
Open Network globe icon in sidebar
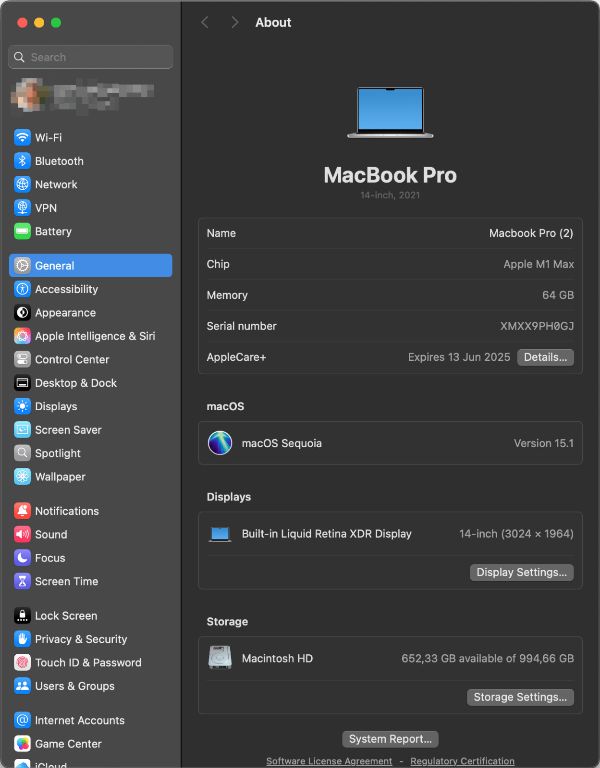(x=22, y=184)
